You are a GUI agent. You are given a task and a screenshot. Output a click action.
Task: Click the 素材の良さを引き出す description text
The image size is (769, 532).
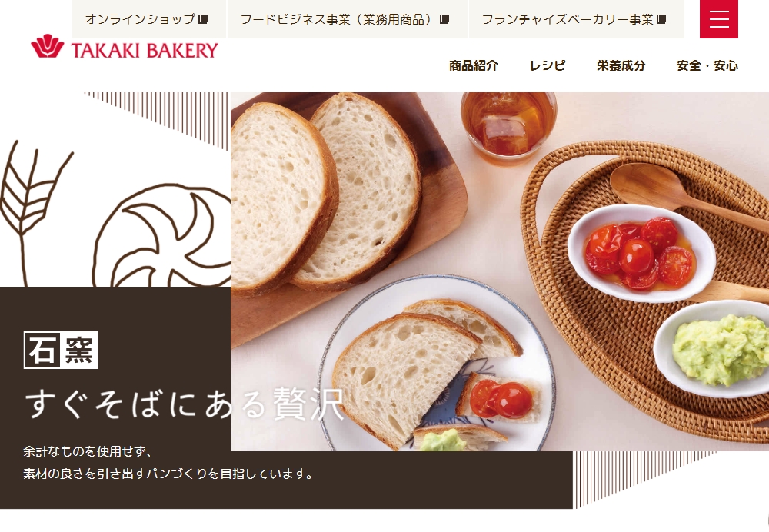point(168,474)
